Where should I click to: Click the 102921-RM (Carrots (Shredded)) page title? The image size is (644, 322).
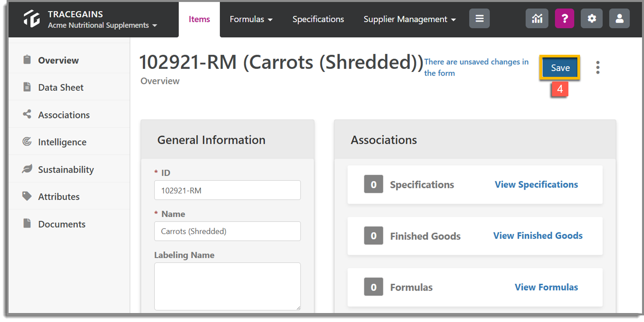pyautogui.click(x=281, y=62)
